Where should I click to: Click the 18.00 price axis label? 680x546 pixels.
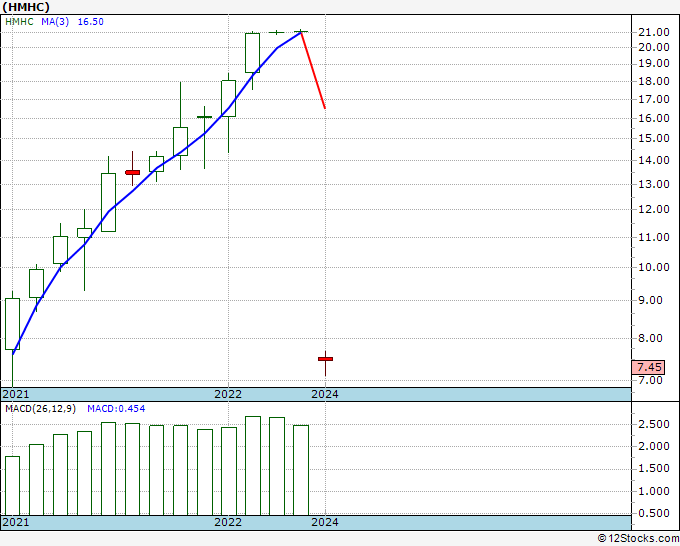pyautogui.click(x=654, y=81)
